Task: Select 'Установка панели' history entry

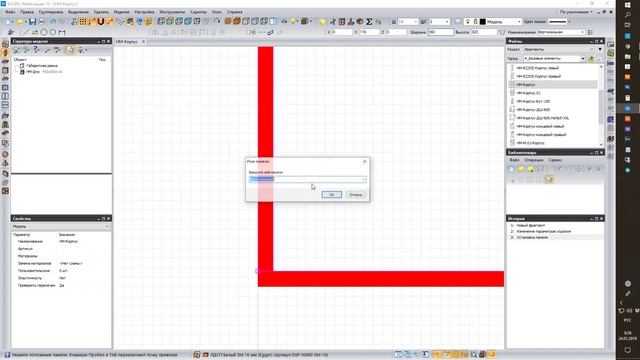Action: (532, 237)
